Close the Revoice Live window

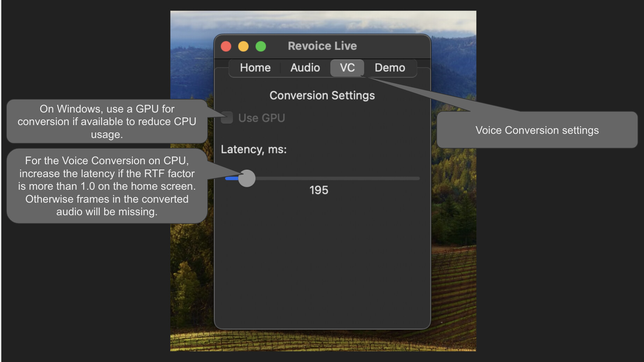pyautogui.click(x=226, y=46)
